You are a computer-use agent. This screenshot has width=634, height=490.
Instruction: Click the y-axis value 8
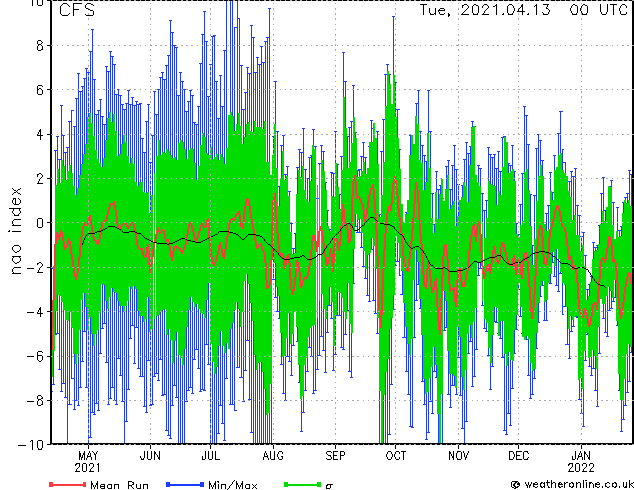coord(40,46)
